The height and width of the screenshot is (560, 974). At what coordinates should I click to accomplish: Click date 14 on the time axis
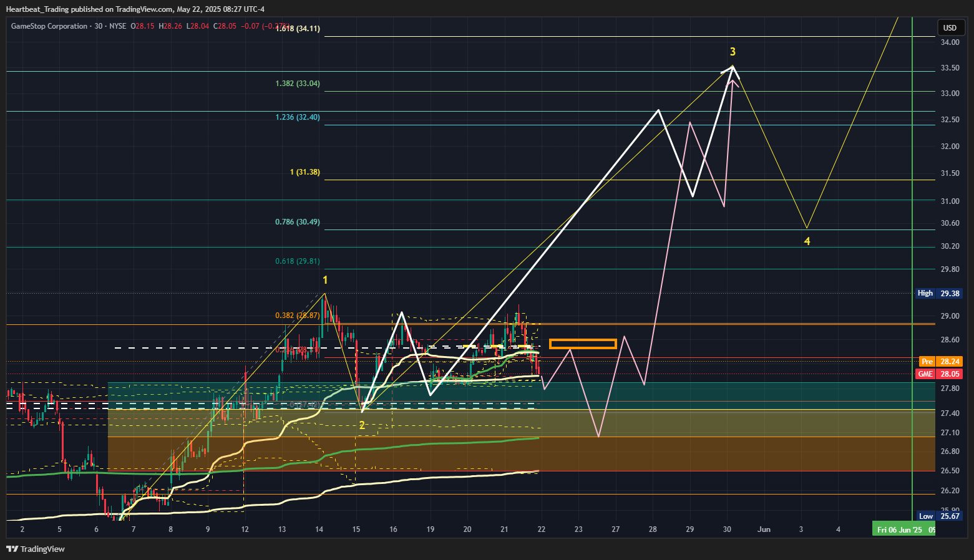(x=319, y=529)
